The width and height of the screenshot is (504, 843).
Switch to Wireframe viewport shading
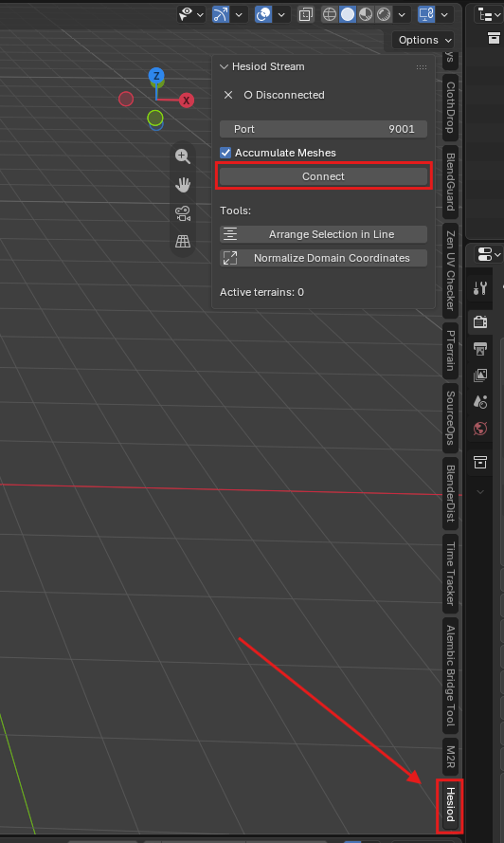point(330,14)
